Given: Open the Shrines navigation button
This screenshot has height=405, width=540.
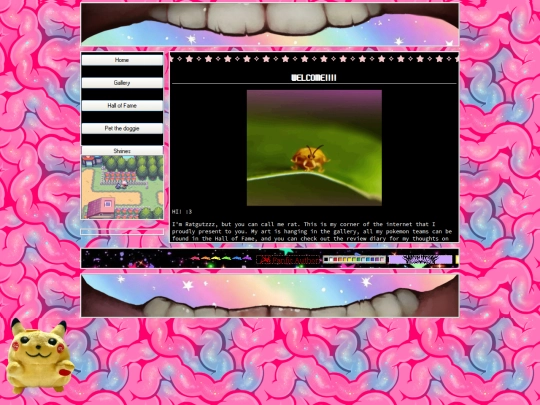Looking at the screenshot, I should point(122,150).
